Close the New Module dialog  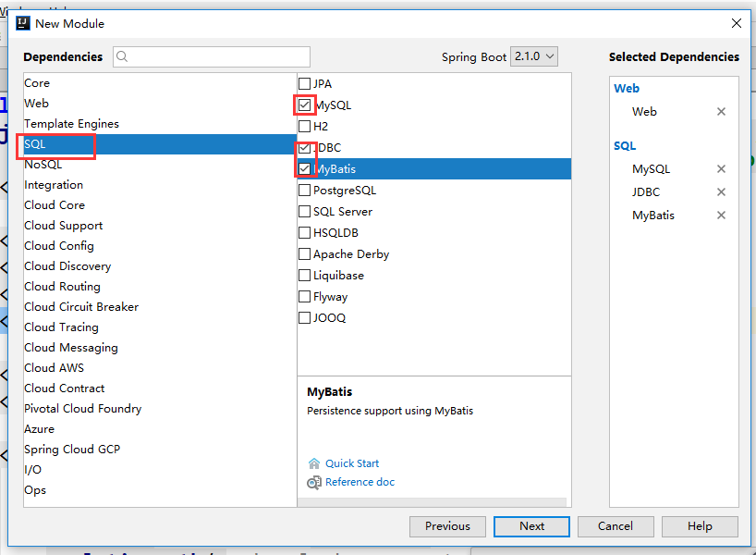pos(736,23)
